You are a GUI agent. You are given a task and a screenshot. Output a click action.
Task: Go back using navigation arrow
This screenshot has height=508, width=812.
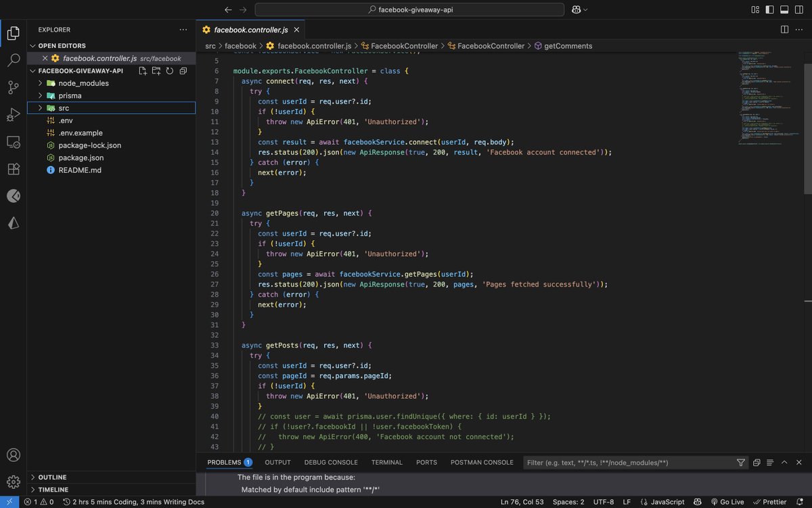tap(228, 9)
